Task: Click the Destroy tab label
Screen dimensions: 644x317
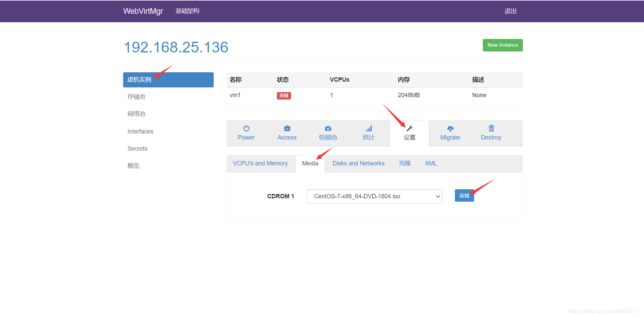Action: [x=491, y=137]
